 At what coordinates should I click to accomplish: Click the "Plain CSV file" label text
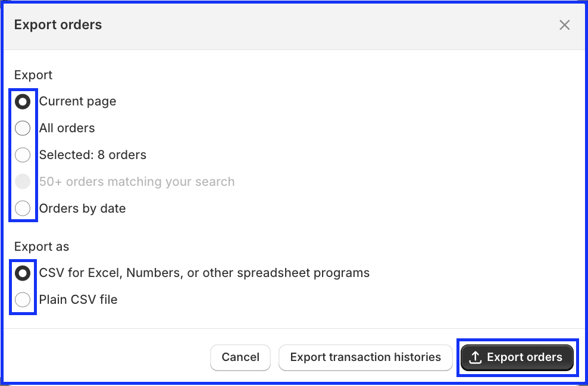point(78,300)
